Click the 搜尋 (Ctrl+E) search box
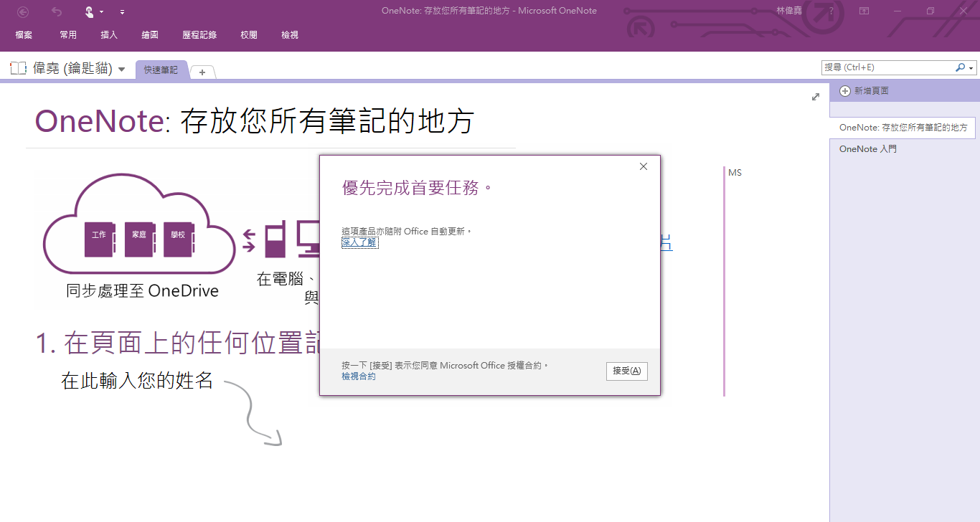This screenshot has height=522, width=980. tap(888, 67)
